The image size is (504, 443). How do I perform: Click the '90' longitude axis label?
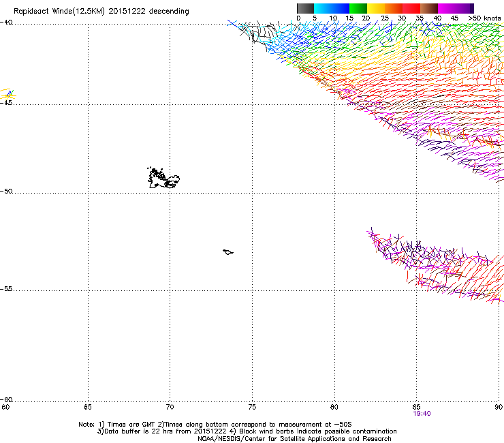click(499, 407)
